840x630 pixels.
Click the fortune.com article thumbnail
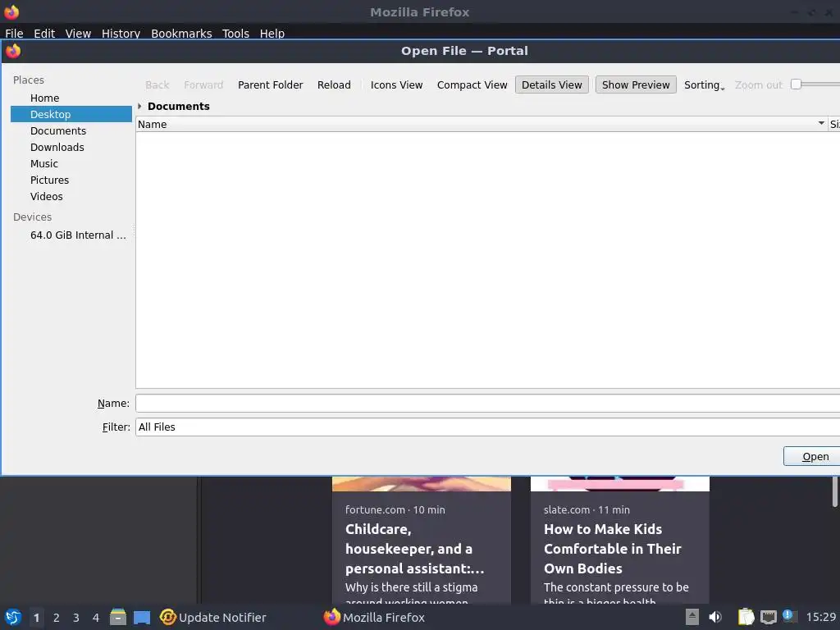(422, 484)
